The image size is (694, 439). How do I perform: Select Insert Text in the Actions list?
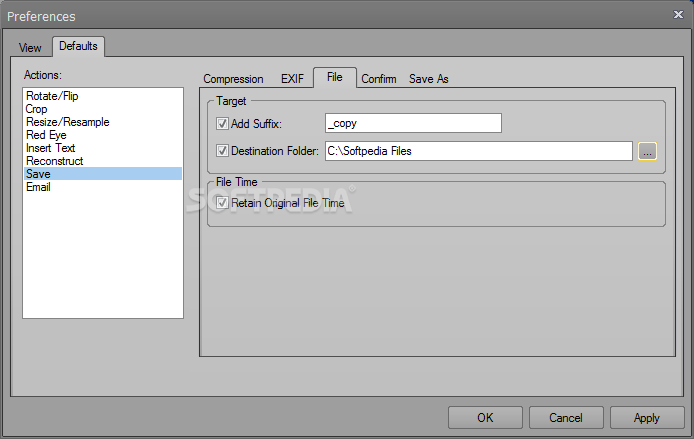click(103, 148)
